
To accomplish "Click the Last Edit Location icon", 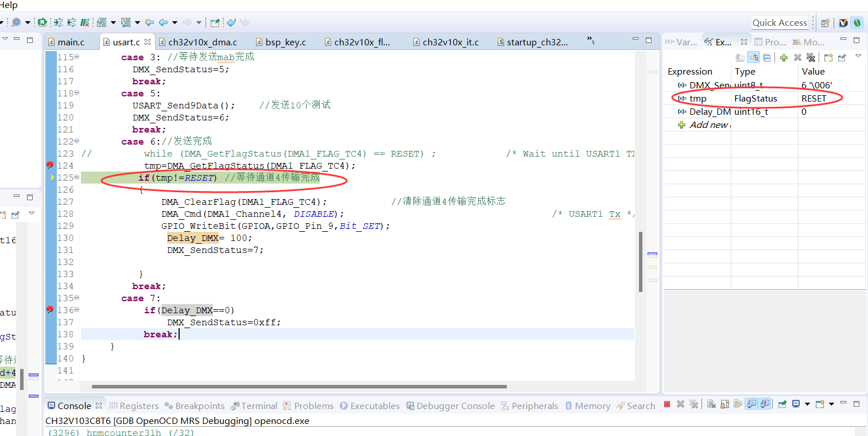I will [x=149, y=22].
